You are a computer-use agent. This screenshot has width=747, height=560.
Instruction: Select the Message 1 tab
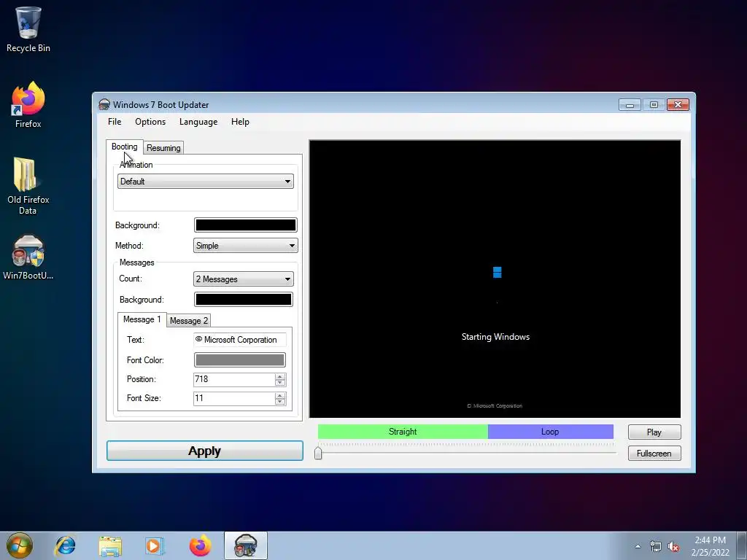pyautogui.click(x=142, y=319)
